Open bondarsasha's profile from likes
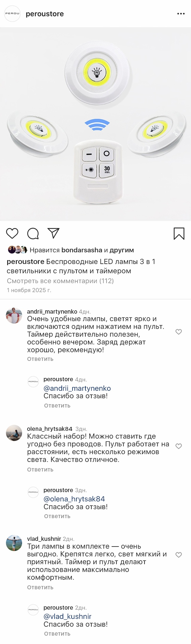The height and width of the screenshot is (644, 191). coord(82,250)
